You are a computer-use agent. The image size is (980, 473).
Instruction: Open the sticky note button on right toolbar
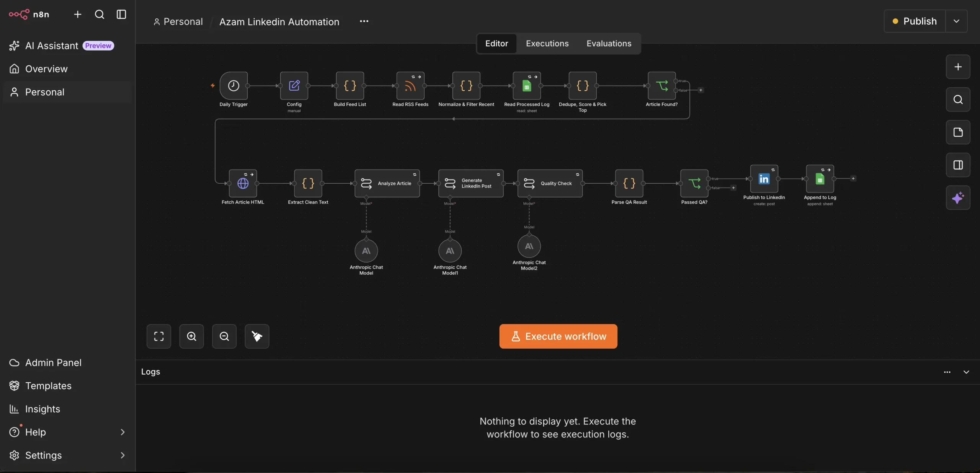click(958, 132)
